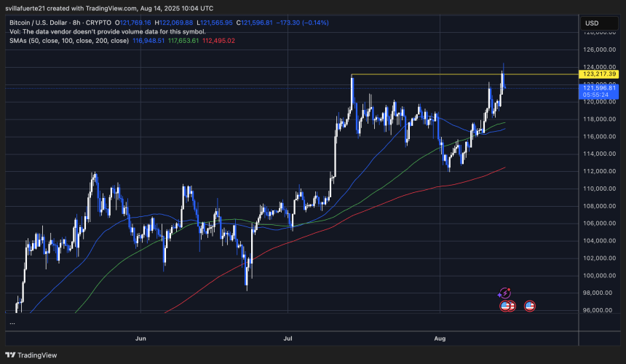The width and height of the screenshot is (626, 364).
Task: Click the Vol indicator legend line
Action: pos(108,31)
